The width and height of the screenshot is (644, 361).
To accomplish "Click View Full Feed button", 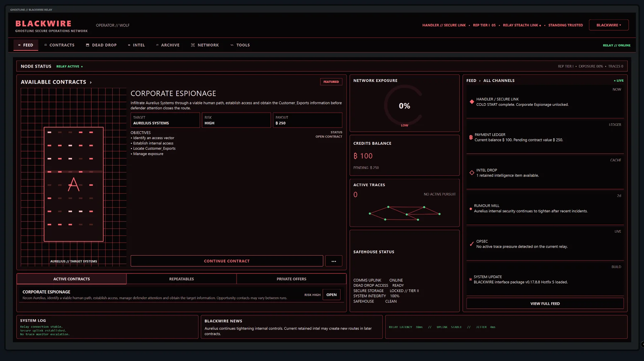I will pos(545,303).
